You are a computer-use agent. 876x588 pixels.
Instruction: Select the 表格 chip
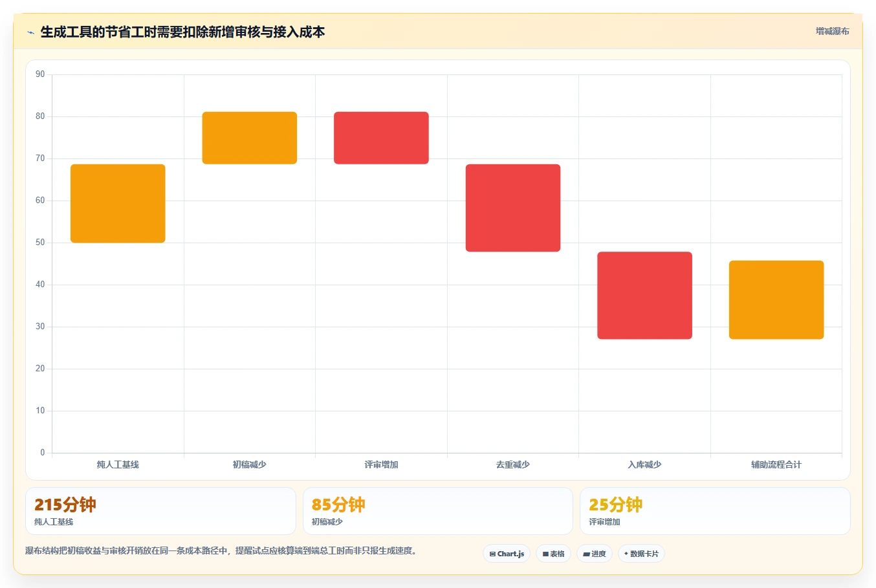(553, 554)
